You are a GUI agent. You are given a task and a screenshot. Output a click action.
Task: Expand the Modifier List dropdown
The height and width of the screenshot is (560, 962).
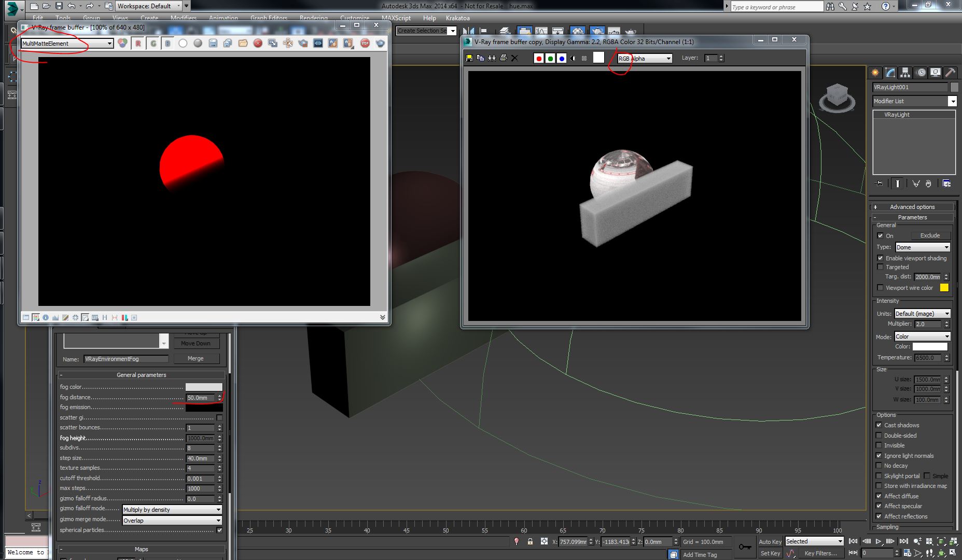952,101
